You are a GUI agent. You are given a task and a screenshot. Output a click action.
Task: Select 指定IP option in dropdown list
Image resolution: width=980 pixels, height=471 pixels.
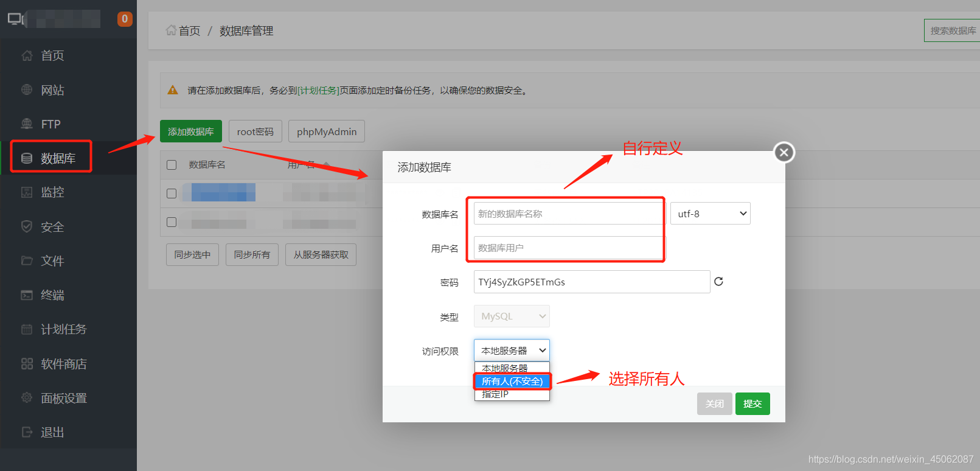point(512,394)
